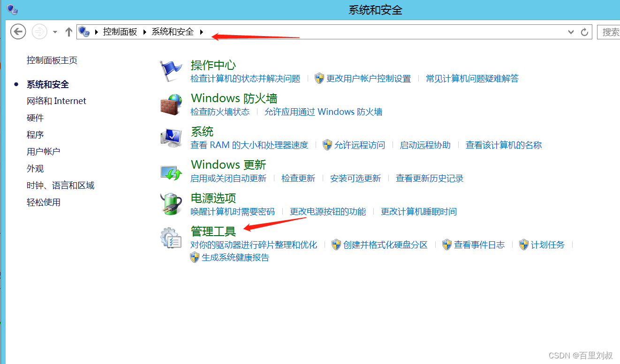Open the 系统 heading link
The width and height of the screenshot is (620, 364).
(202, 132)
